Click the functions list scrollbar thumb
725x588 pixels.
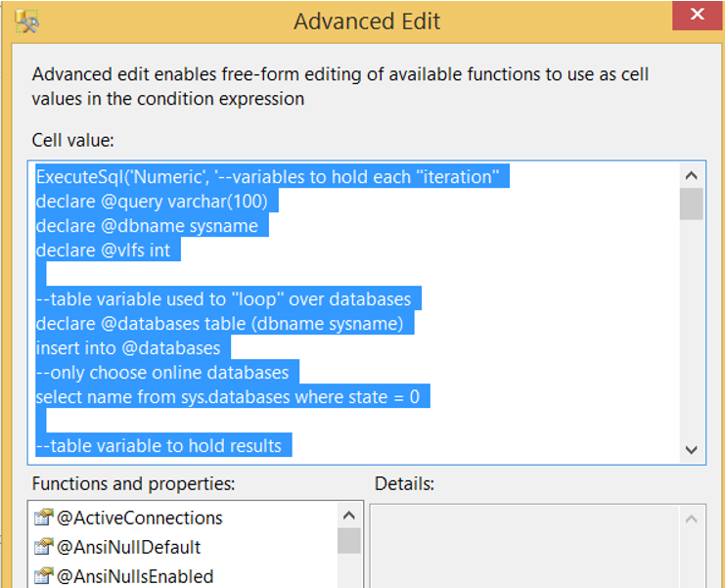(349, 540)
